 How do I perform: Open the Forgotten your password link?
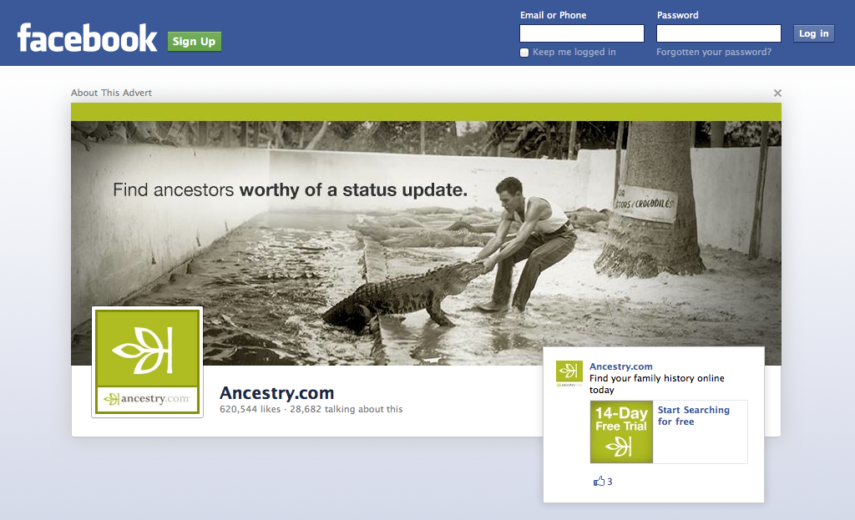(713, 52)
